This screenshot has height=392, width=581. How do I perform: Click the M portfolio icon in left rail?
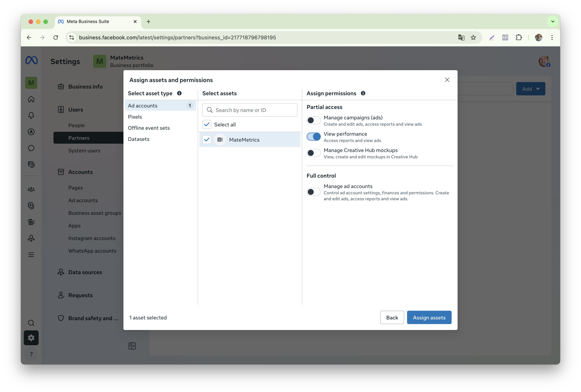[x=31, y=83]
